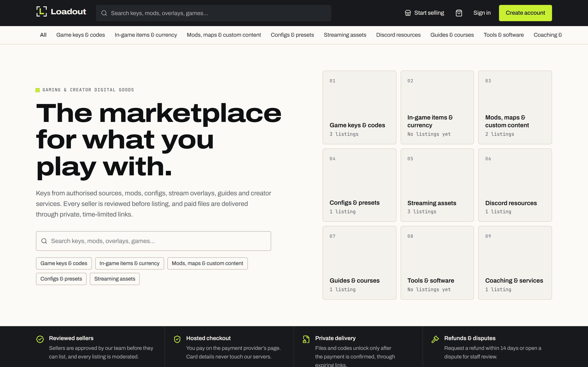The image size is (588, 367).
Task: Open the shopping bag cart icon
Action: (x=459, y=13)
